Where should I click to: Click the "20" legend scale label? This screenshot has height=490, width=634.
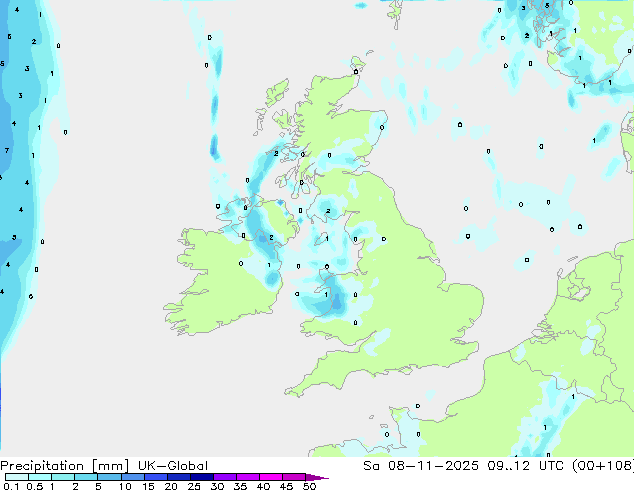point(171,486)
